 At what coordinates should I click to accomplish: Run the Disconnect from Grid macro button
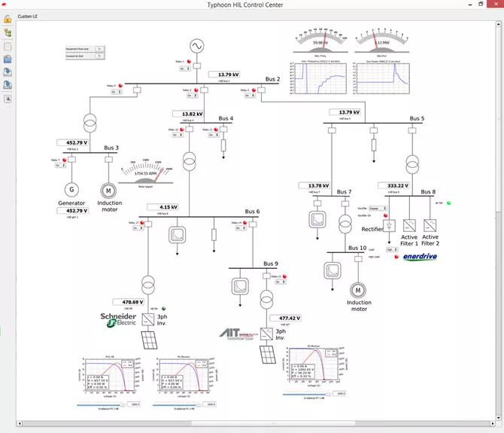100,49
